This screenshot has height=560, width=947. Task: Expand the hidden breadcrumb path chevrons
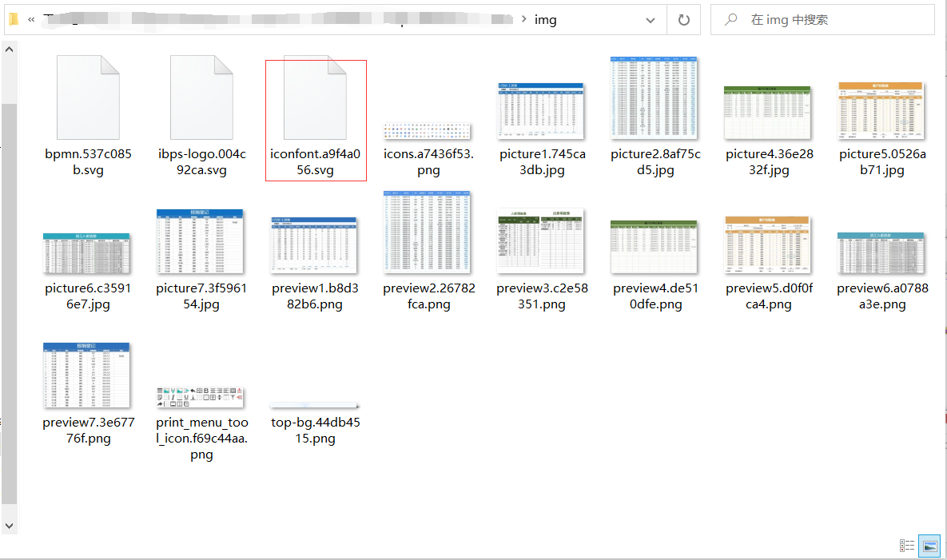coord(31,20)
